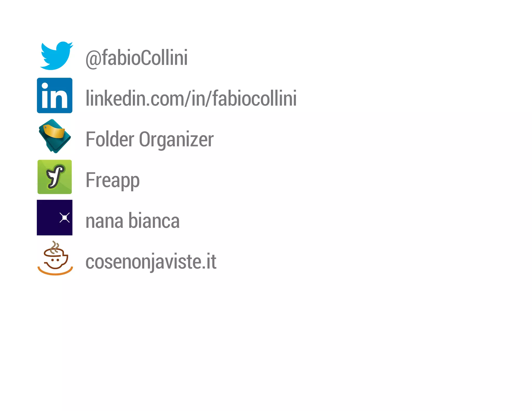Screen dimensions: 532x411
Task: Click the word bianca on the slide
Action: (x=154, y=221)
